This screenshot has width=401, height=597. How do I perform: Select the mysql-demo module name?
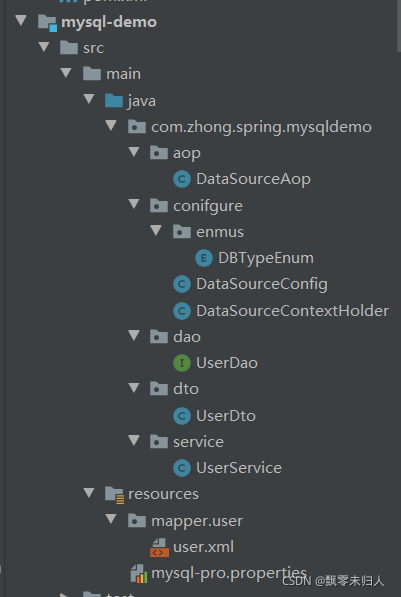(109, 22)
